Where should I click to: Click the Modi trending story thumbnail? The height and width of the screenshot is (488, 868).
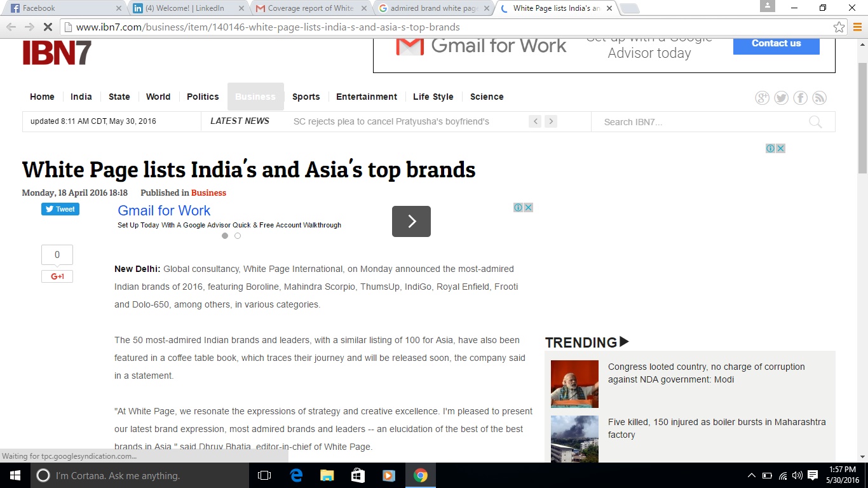(574, 384)
